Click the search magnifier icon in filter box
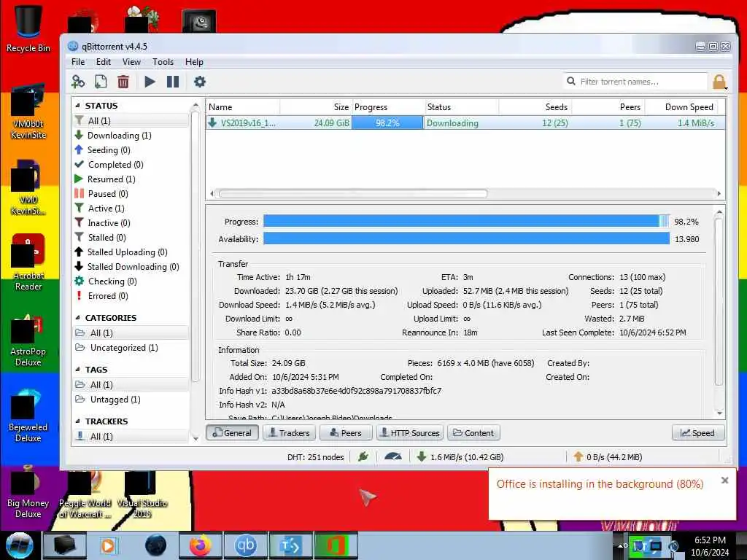Screen dimensions: 747x560 coord(570,82)
